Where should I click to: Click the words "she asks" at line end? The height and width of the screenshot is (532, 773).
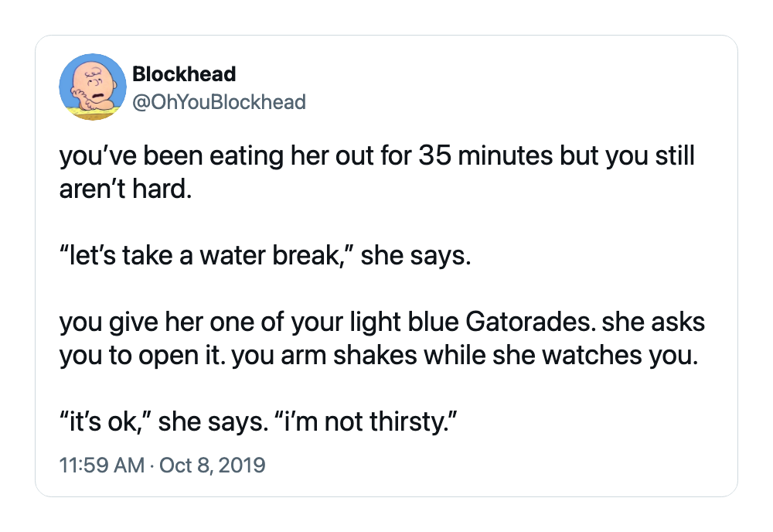(653, 322)
